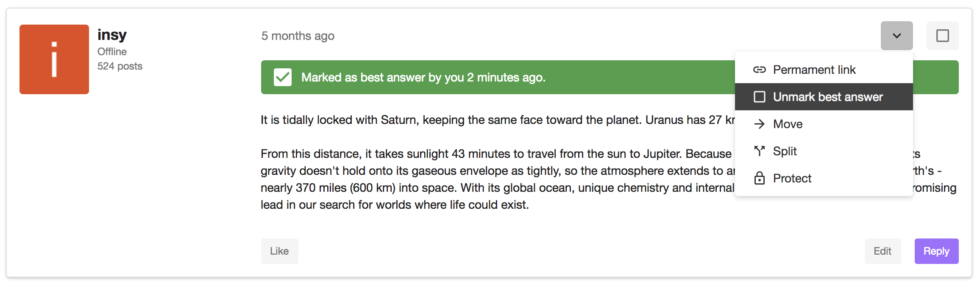Click the padlock icon beside Protect
Screen dimensions: 980x286
pos(759,178)
